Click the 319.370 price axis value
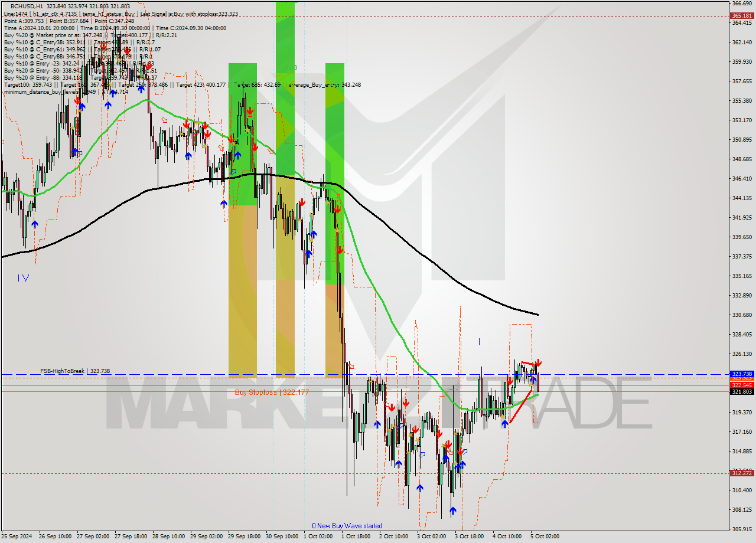This screenshot has width=756, height=543. [x=741, y=413]
